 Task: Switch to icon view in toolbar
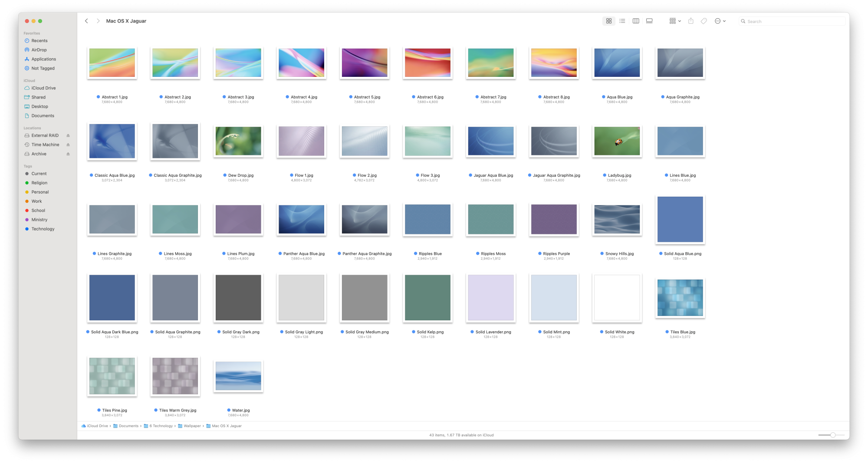tap(609, 21)
